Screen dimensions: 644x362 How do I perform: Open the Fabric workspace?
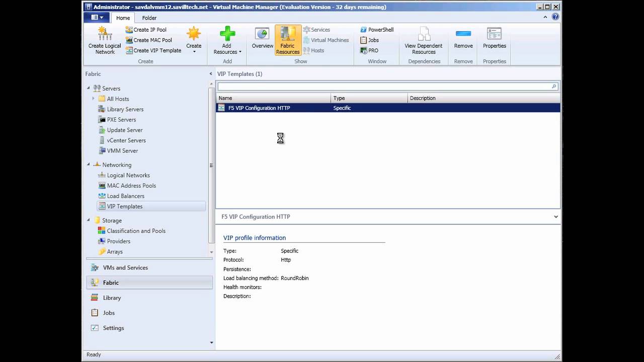click(149, 283)
